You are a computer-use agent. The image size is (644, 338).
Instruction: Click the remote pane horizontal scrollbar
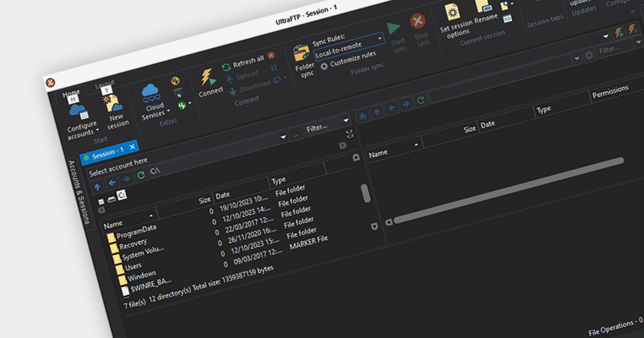[x=508, y=190]
